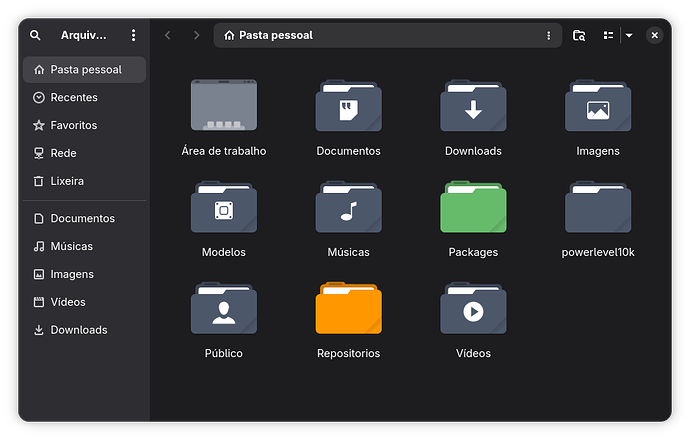Close the file manager window
Viewport: 690px width, 440px height.
654,35
